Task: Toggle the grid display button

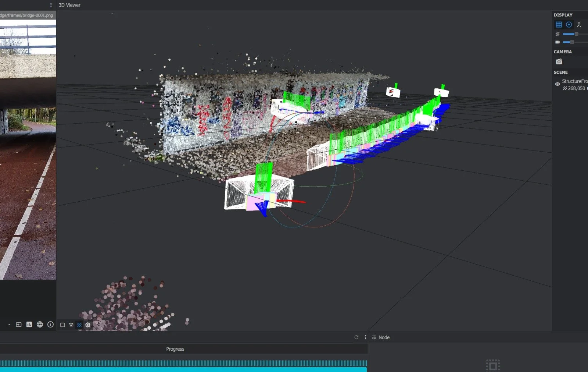Action: (559, 25)
